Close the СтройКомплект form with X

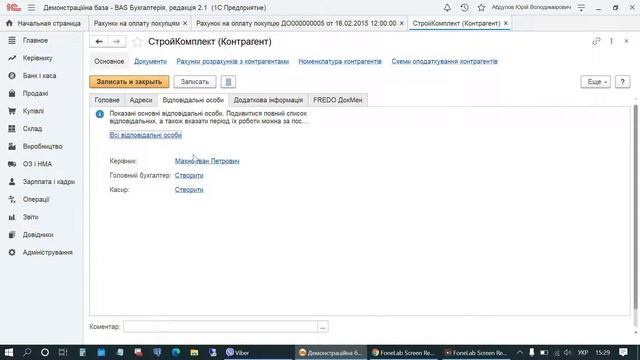[626, 41]
